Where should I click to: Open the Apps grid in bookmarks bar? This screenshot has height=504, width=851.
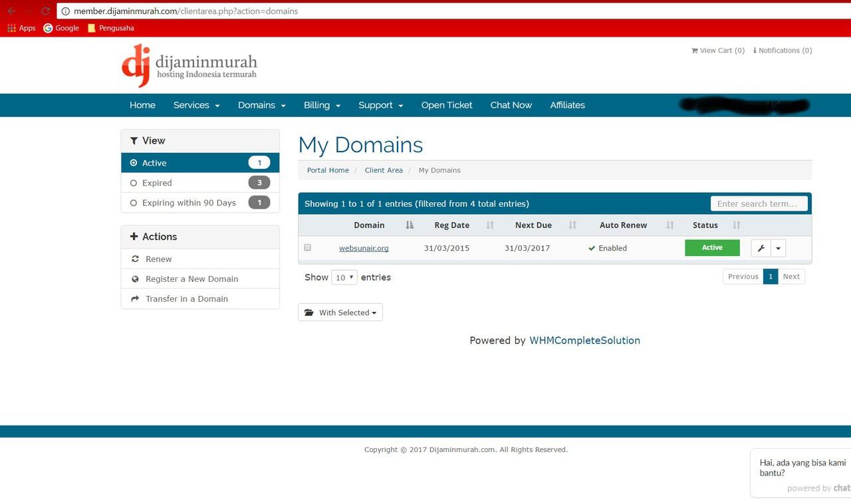tap(21, 28)
